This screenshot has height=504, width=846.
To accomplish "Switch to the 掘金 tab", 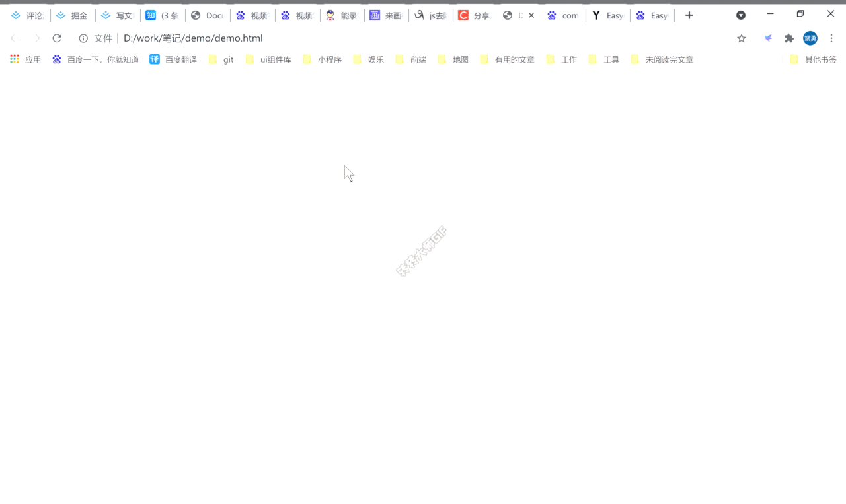I will click(x=72, y=15).
